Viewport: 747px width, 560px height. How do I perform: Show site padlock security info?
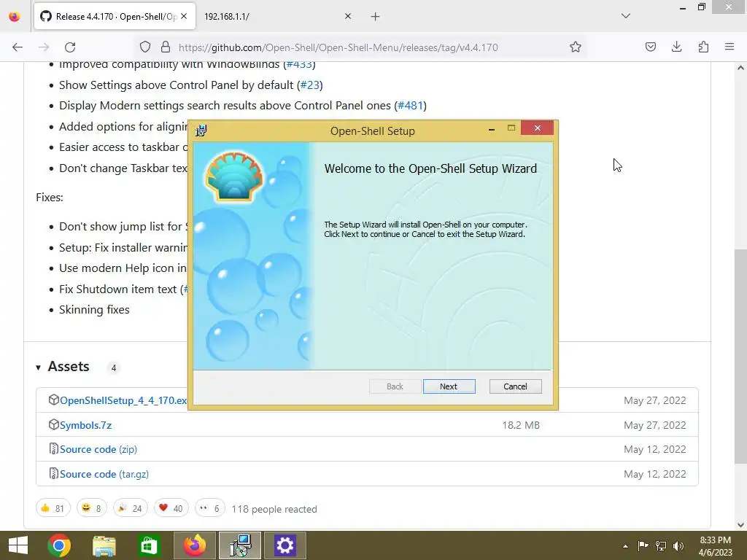click(166, 47)
